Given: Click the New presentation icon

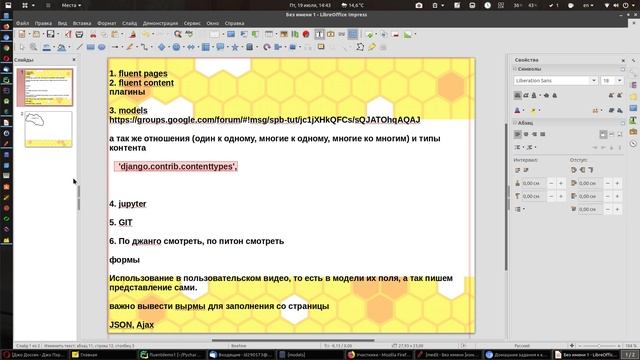Looking at the screenshot, I should click(x=22, y=34).
